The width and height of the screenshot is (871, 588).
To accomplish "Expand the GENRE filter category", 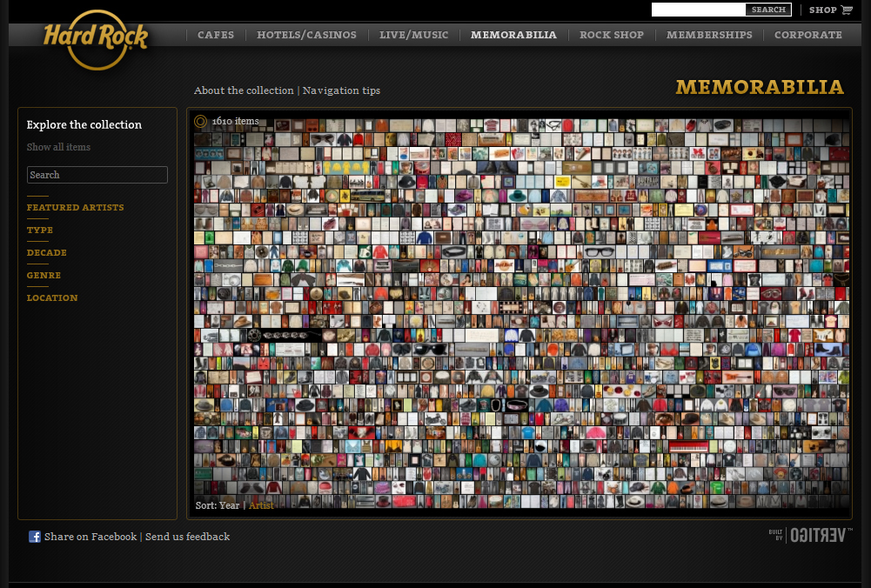I will 44,276.
